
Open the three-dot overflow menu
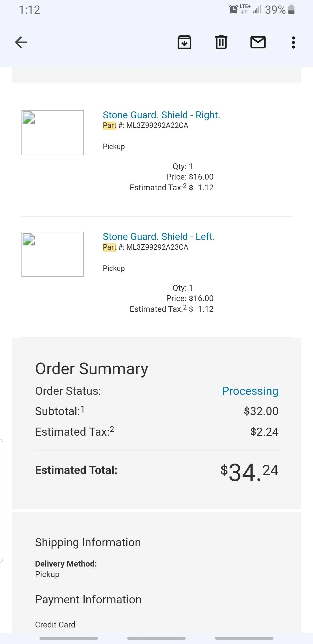tap(293, 42)
